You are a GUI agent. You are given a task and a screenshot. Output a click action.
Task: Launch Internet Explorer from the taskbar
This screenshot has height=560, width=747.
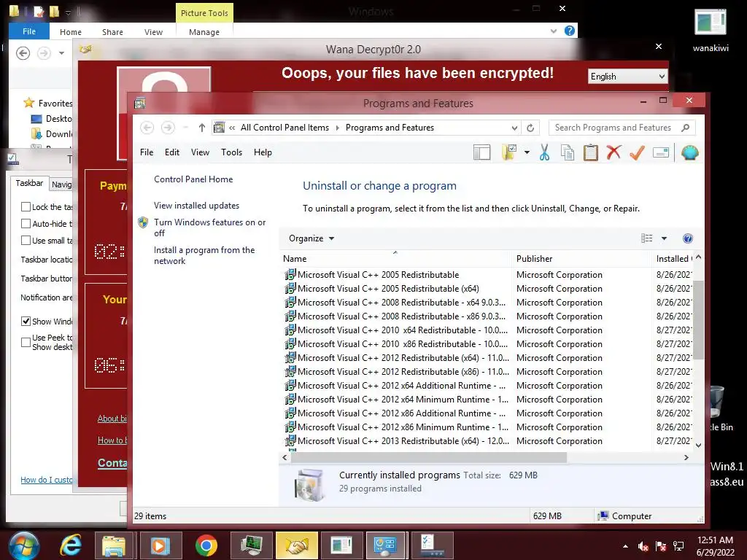coord(71,545)
